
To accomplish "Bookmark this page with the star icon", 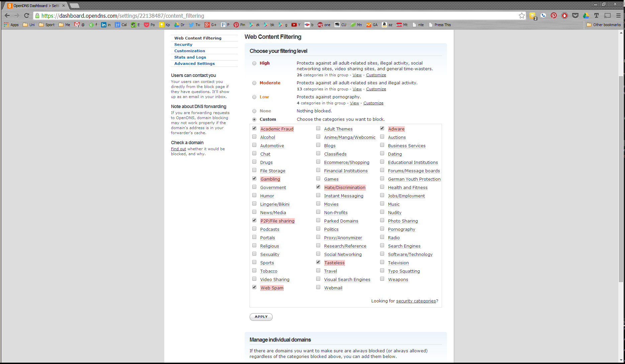I will click(x=522, y=16).
